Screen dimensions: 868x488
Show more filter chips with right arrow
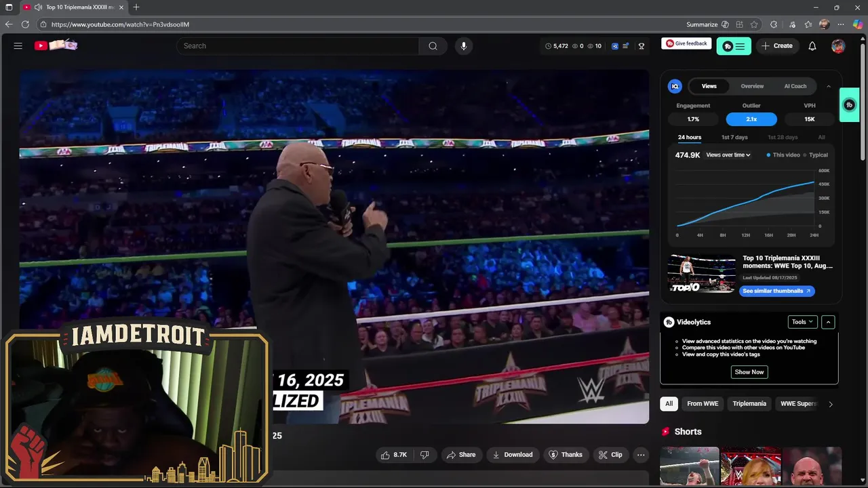pyautogui.click(x=831, y=404)
